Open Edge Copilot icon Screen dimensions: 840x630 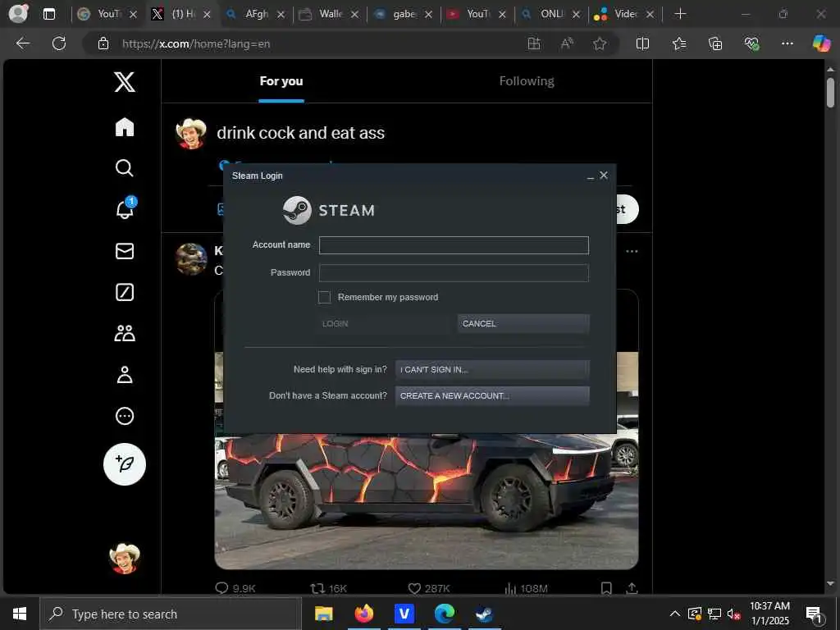821,43
